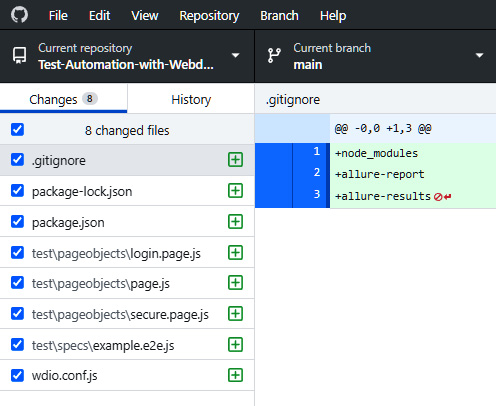Screen dimensions: 496x406
Task: Open the View menu
Action: [x=145, y=15]
